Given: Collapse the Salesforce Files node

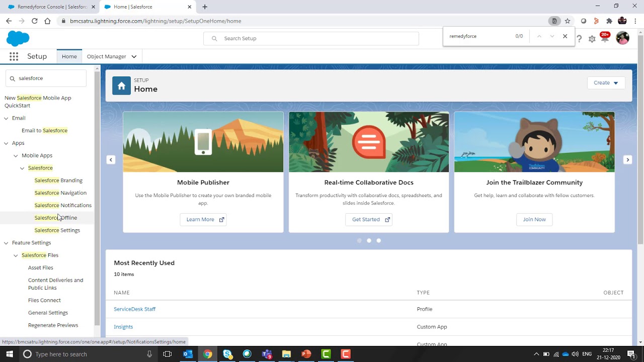Looking at the screenshot, I should tap(16, 255).
